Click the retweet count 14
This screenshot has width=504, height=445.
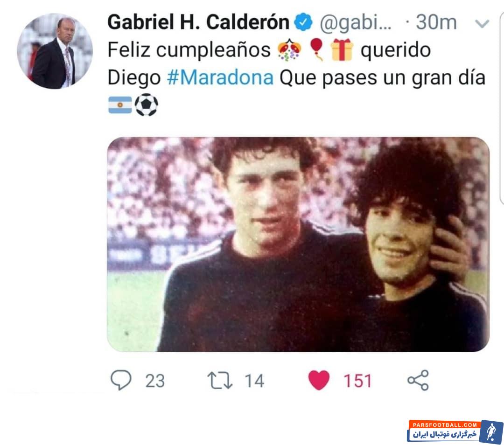(x=254, y=381)
